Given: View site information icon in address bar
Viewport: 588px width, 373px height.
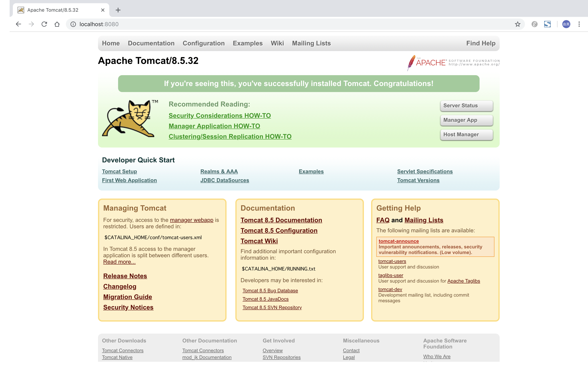Looking at the screenshot, I should pyautogui.click(x=73, y=24).
